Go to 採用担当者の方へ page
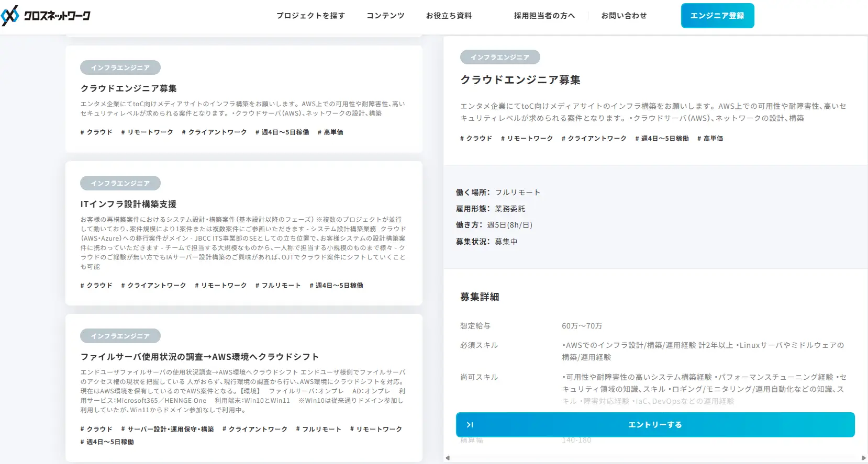868x464 pixels. [544, 16]
